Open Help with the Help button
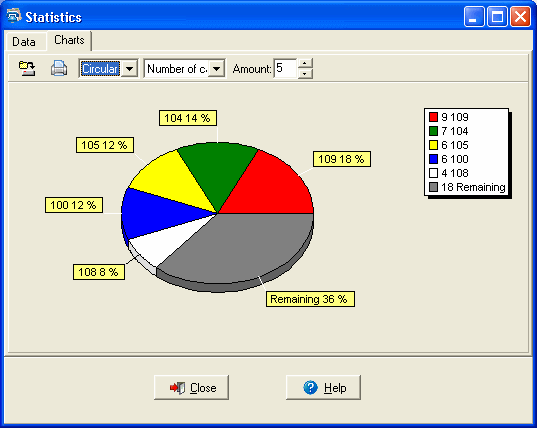The image size is (537, 428). point(323,388)
